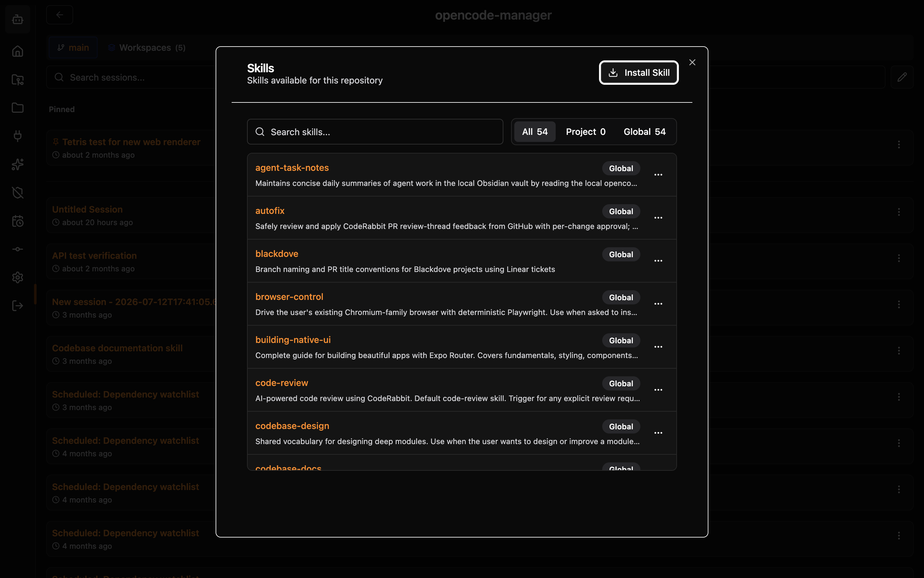Switch to the Workspaces (5) tab

coord(147,48)
